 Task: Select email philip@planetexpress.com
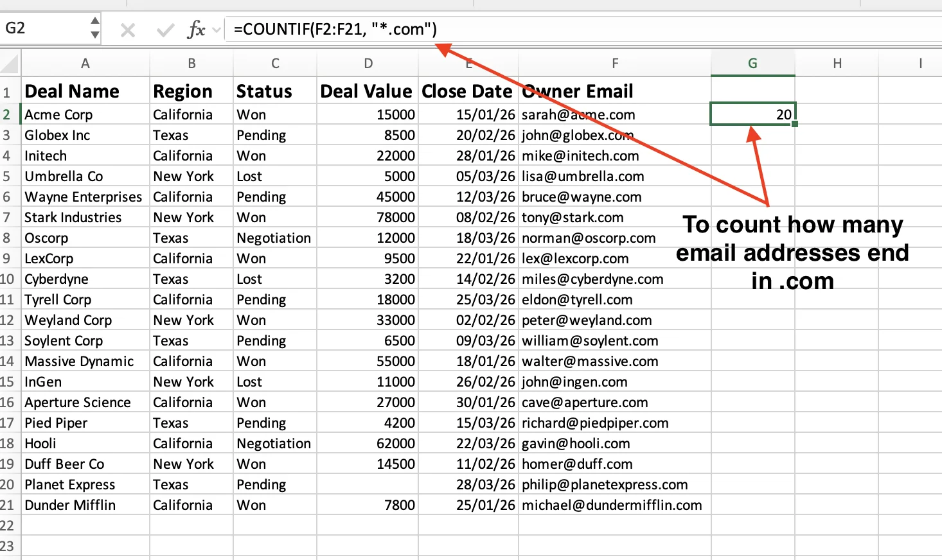click(x=615, y=484)
